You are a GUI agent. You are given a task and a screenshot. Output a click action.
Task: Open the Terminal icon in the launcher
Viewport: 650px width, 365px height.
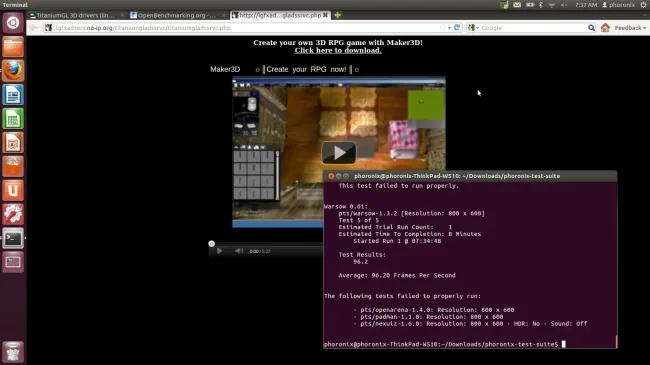point(13,238)
